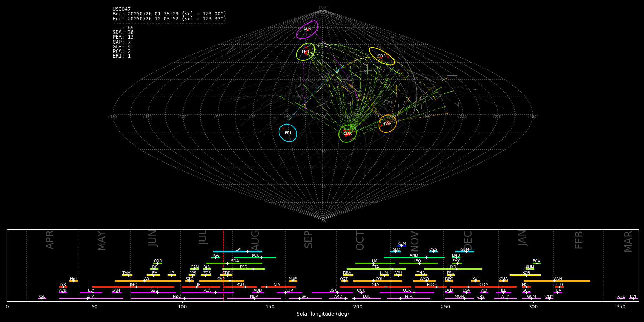This screenshot has width=644, height=322.
Task: Click the 'End: 20250726 10:03:52' line
Action: click(x=170, y=19)
